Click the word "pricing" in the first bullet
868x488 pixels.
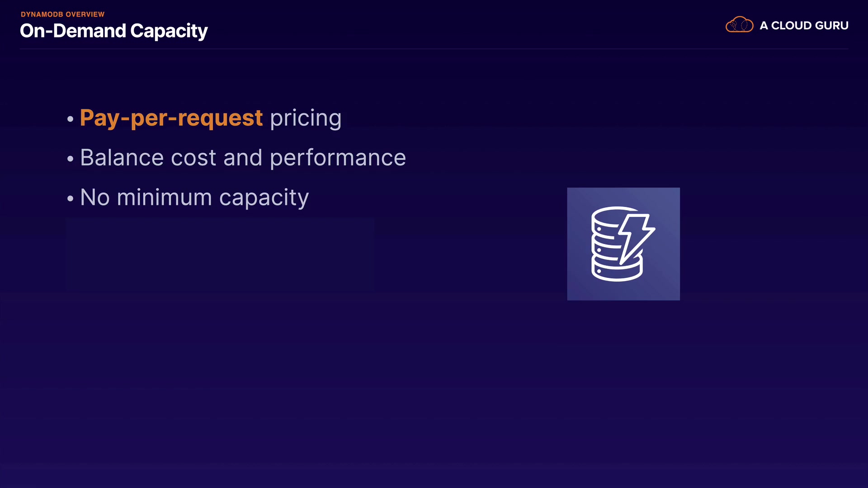pyautogui.click(x=306, y=118)
